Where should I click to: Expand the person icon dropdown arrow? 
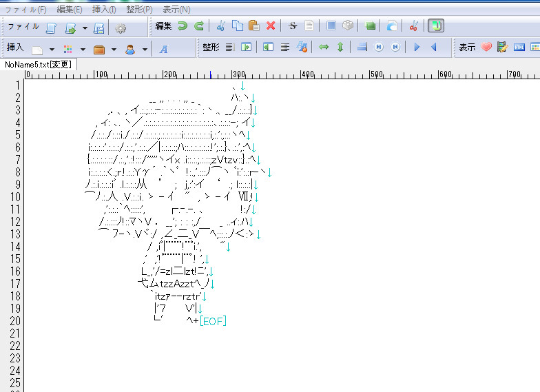coord(145,49)
